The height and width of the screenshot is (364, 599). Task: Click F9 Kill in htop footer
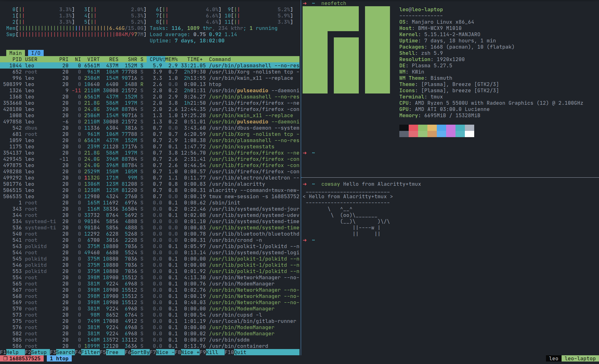point(212,352)
